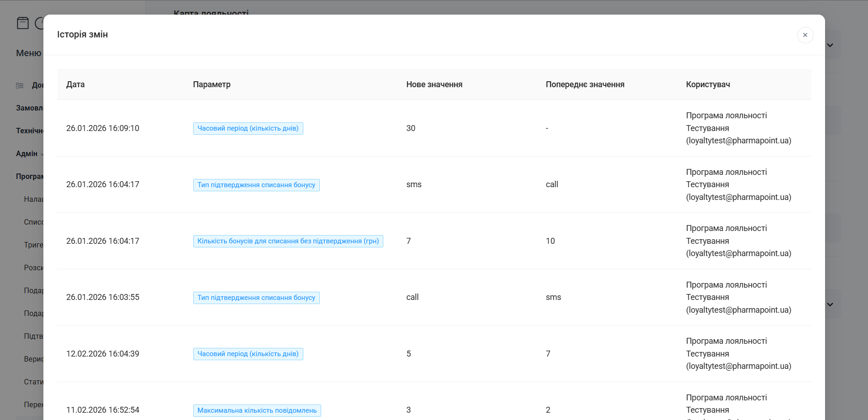Open the Замовл sidebar menu item

[x=29, y=108]
